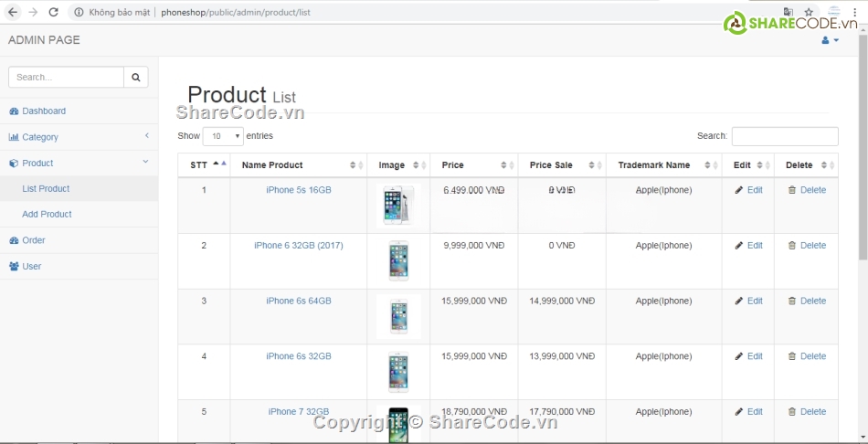Click pencil icon for iPhone 5s 16GB
This screenshot has width=868, height=444.
(739, 190)
